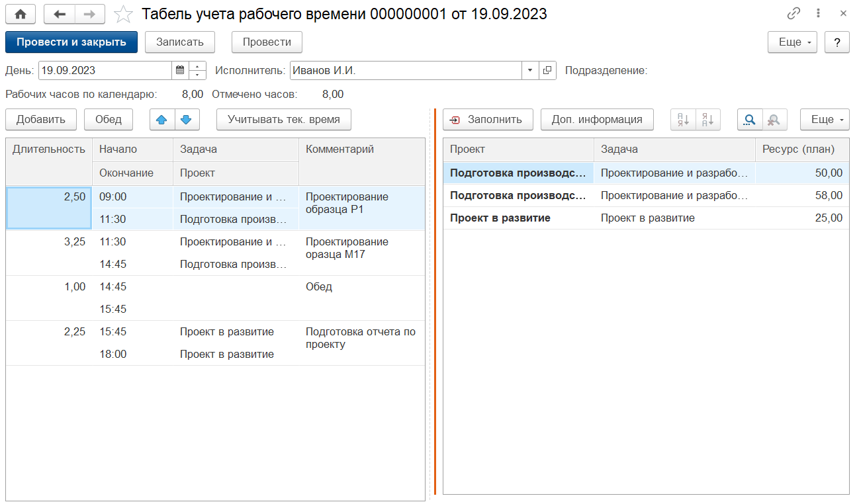Open the Исполнитель dropdown list

[x=531, y=71]
